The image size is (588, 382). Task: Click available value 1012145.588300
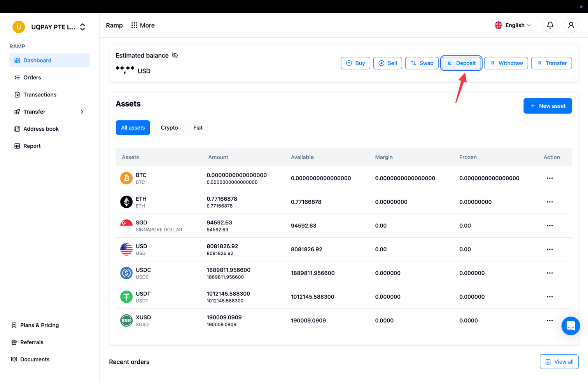tap(312, 297)
